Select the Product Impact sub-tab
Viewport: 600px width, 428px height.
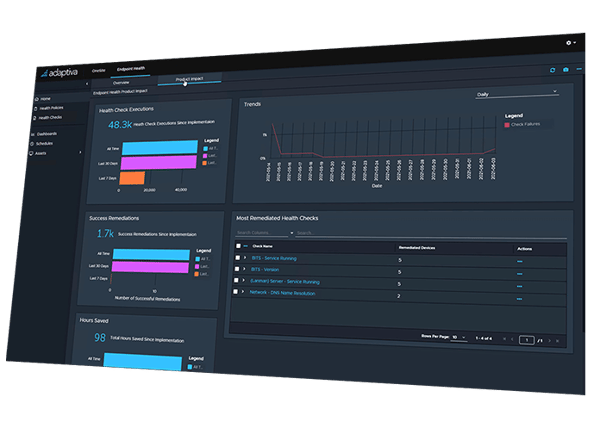tap(189, 79)
